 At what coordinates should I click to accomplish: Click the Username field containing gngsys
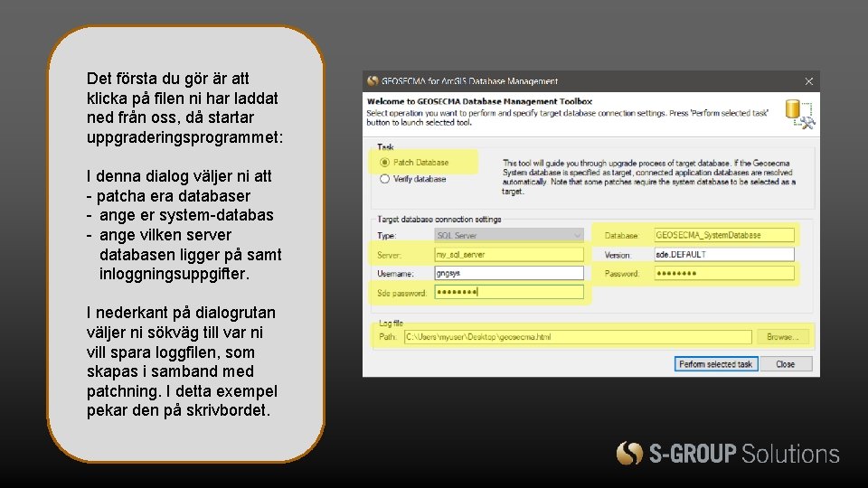click(509, 273)
